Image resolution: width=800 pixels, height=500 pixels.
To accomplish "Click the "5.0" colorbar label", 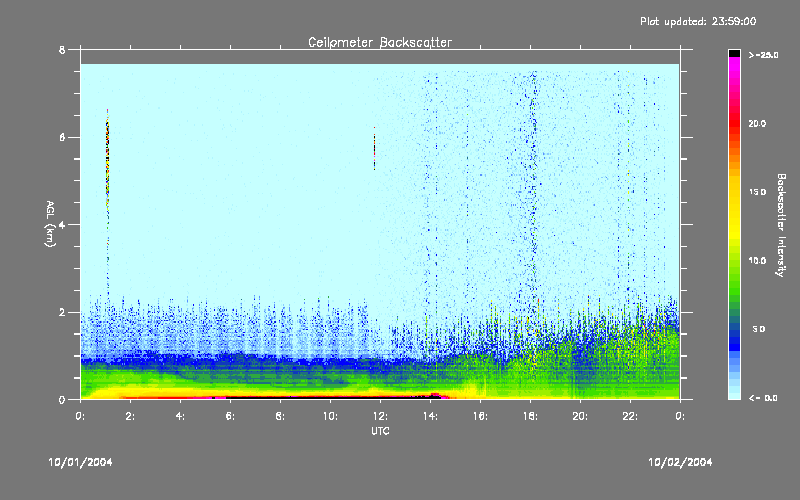I will click(x=759, y=329).
